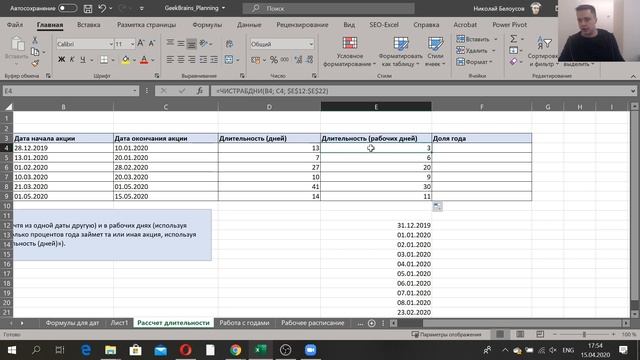
Task: Click the Insert Function fx icon
Action: pos(200,91)
